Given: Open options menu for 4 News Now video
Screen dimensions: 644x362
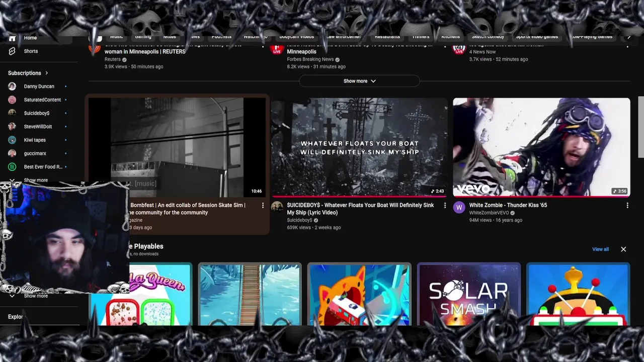Looking at the screenshot, I should click(627, 46).
